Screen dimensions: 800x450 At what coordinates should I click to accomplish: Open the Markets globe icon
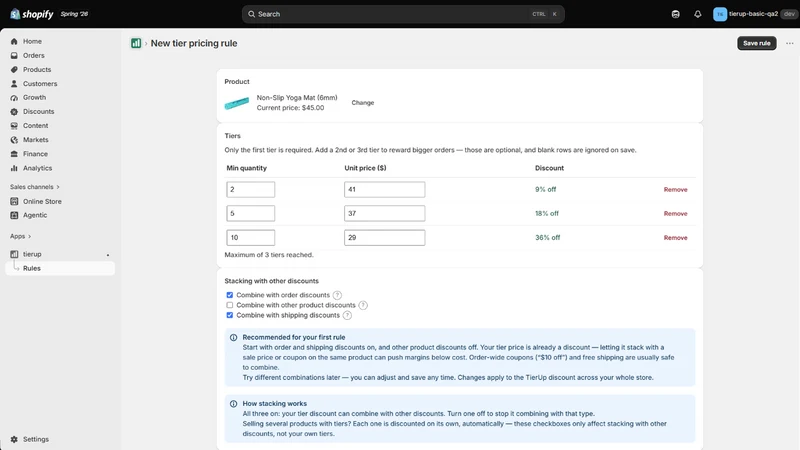(x=14, y=140)
